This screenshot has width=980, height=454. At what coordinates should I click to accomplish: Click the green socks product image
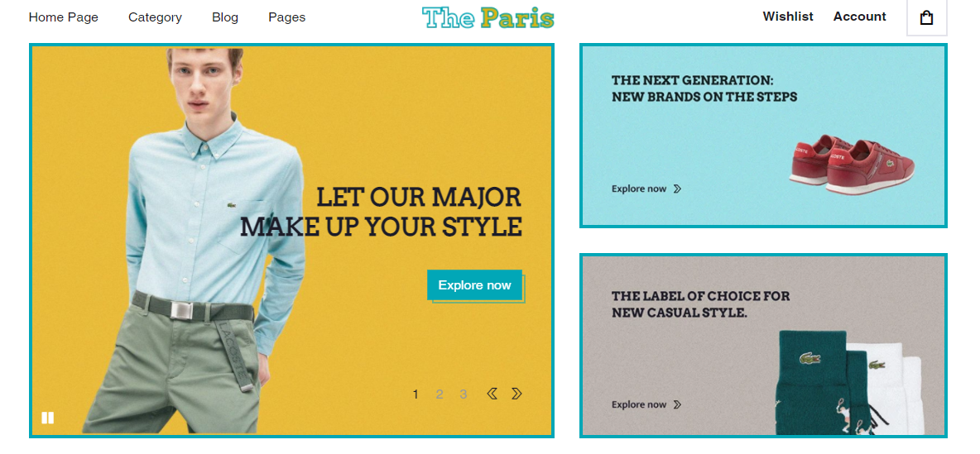[813, 384]
